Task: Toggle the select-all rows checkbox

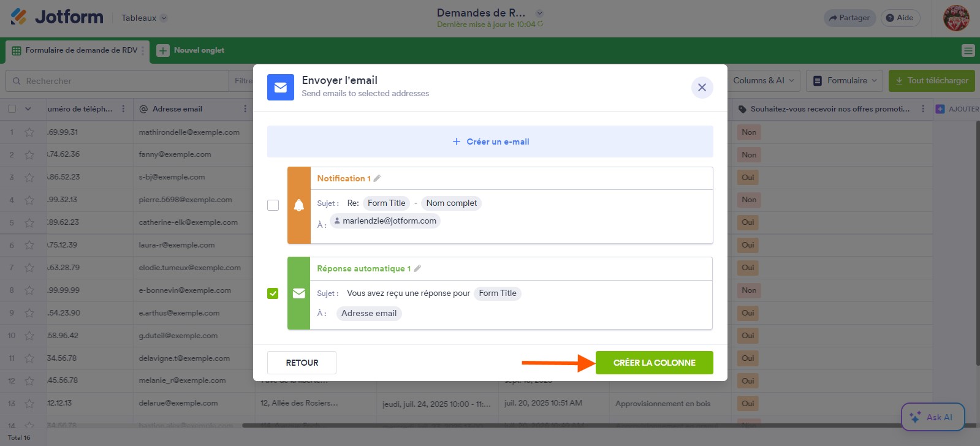Action: coord(12,108)
